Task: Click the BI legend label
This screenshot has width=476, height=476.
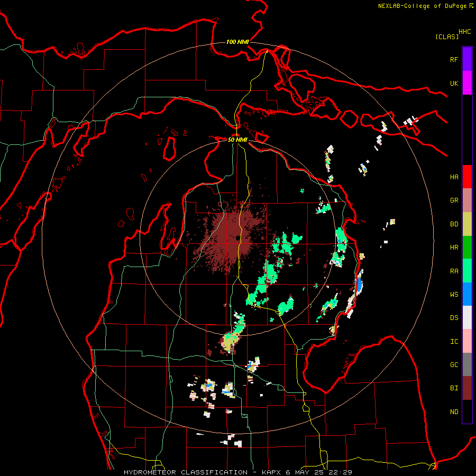Action: 454,388
